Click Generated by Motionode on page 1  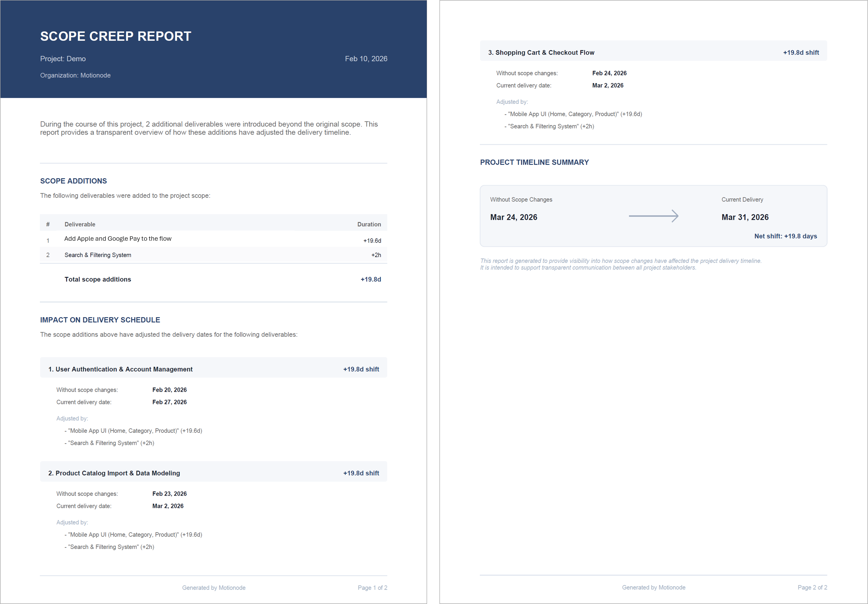point(214,587)
